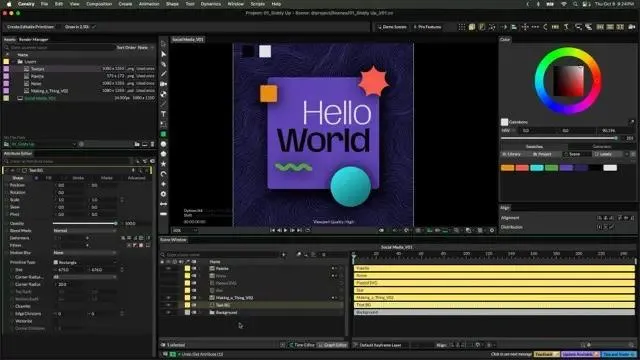
Task: Open the Motion Blur dropdown
Action: point(84,253)
